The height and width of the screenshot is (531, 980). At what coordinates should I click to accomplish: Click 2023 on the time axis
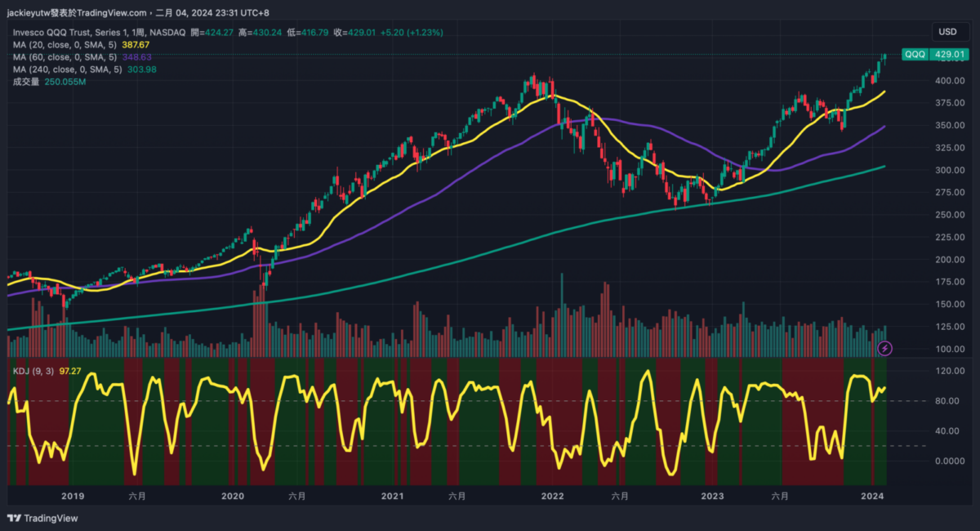coord(713,496)
